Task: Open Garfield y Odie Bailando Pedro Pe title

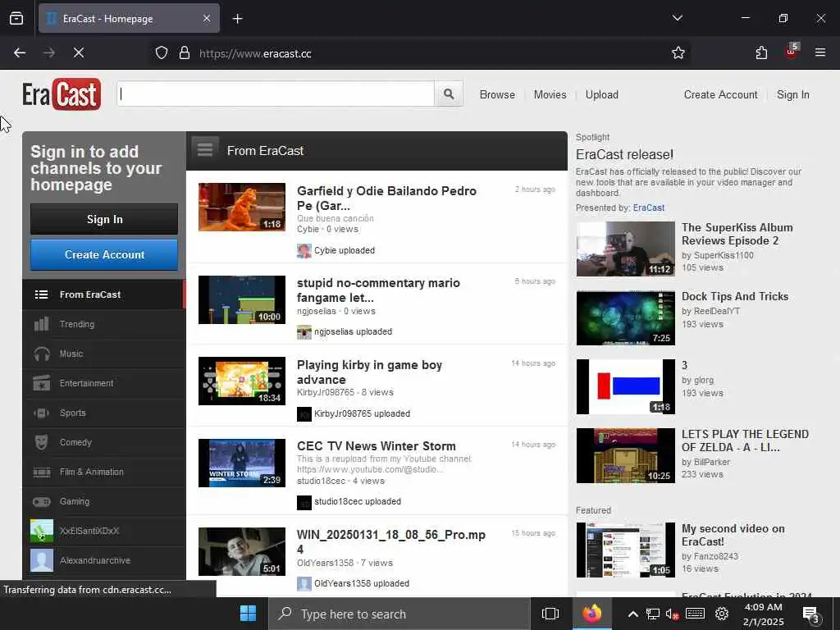Action: tap(387, 199)
